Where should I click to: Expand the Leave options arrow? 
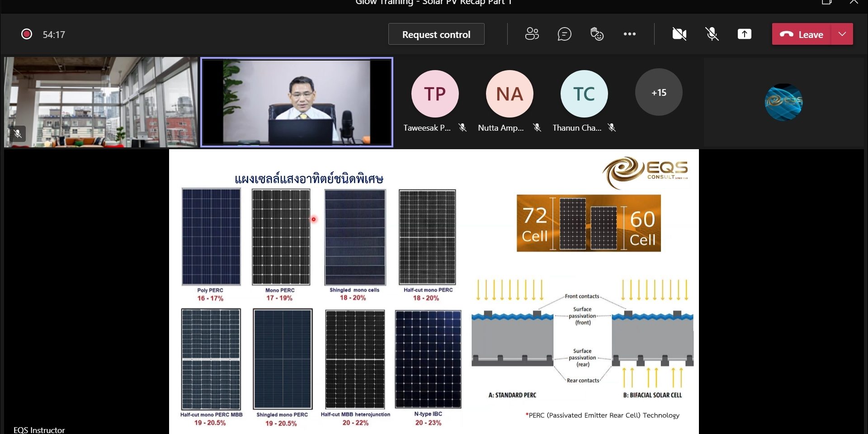click(x=842, y=34)
